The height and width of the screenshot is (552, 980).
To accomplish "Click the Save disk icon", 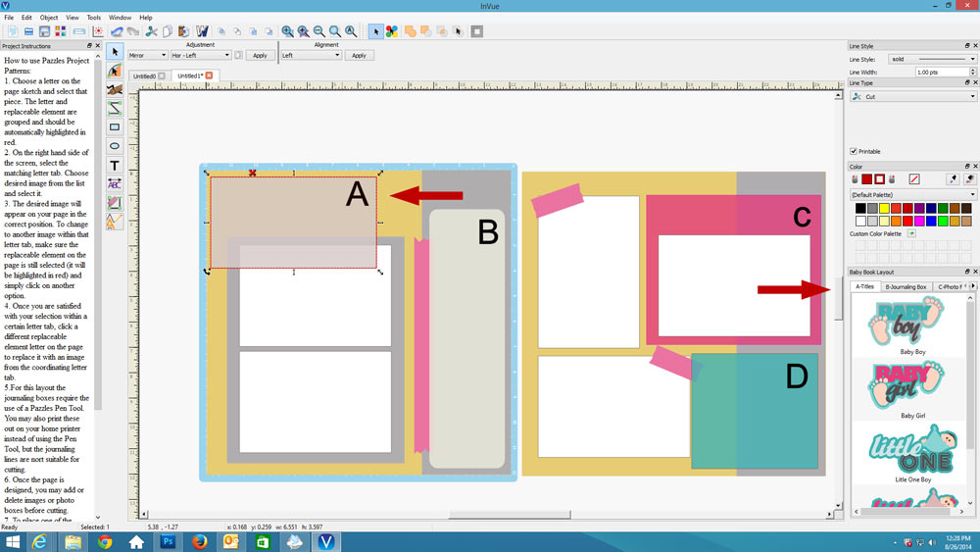I will (x=44, y=31).
